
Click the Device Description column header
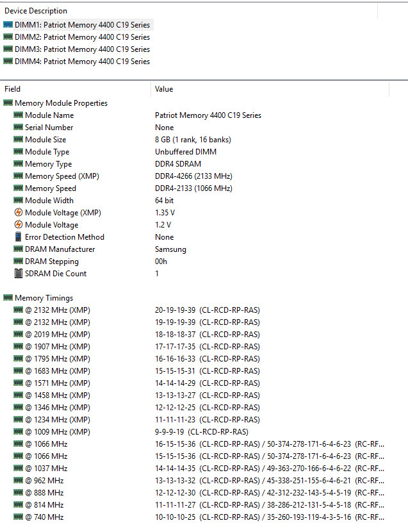[36, 11]
